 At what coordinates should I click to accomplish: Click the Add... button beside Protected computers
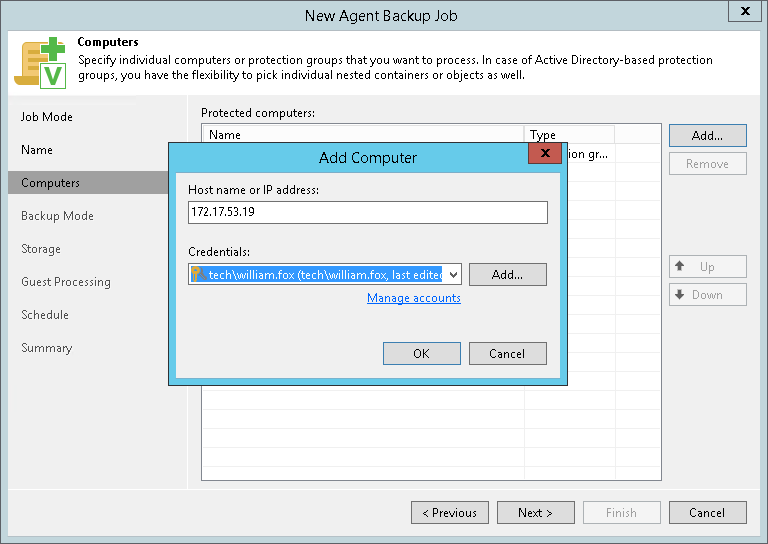tap(707, 135)
